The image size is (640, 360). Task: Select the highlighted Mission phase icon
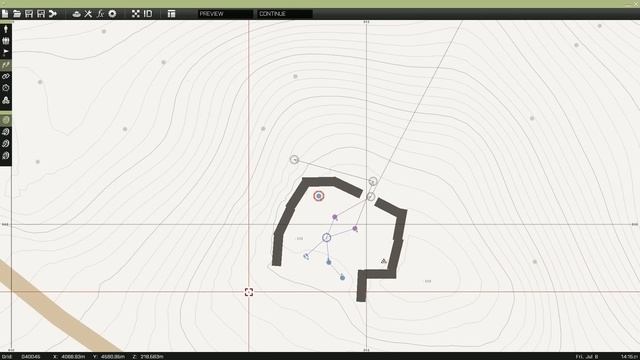6,120
